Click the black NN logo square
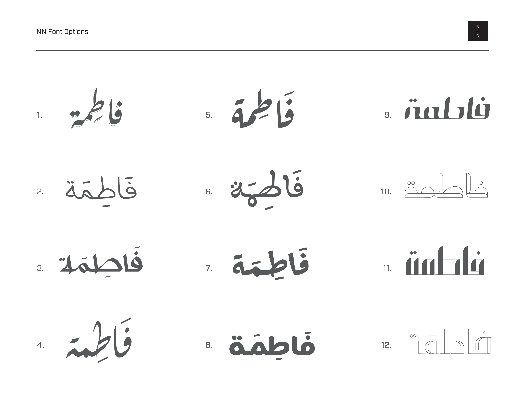Image resolution: width=532 pixels, height=416 pixels. pos(477,31)
